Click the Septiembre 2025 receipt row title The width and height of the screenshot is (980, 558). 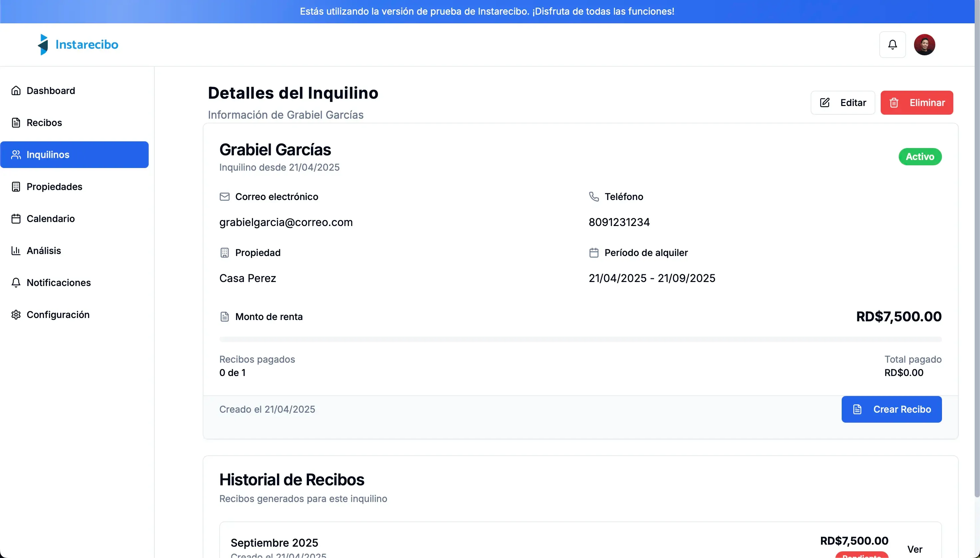274,543
